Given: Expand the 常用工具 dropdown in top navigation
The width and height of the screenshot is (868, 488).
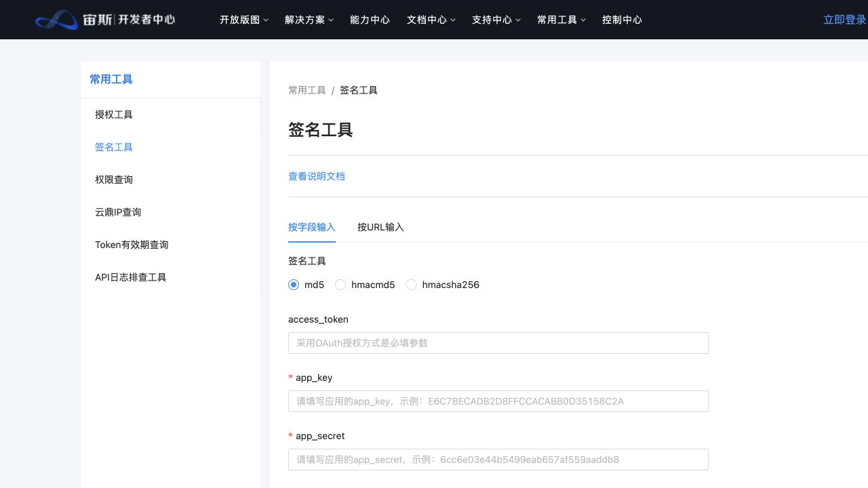Looking at the screenshot, I should [561, 20].
